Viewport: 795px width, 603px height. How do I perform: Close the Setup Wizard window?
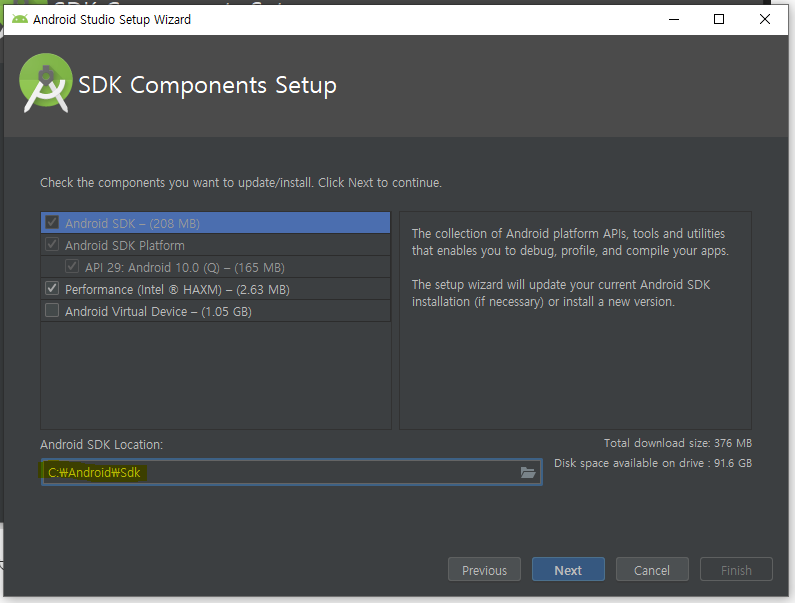[x=765, y=19]
